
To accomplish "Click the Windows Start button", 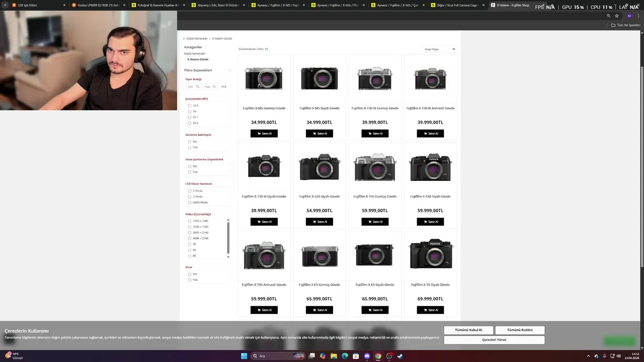I will tap(244, 356).
